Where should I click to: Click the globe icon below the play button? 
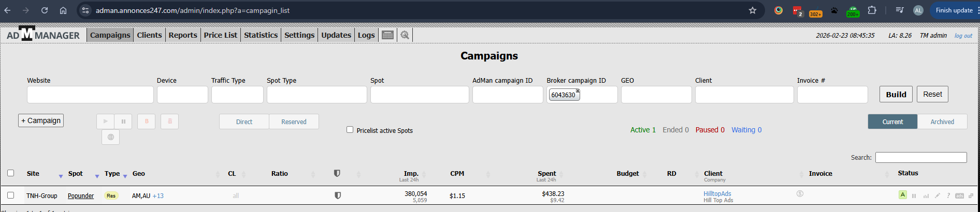click(x=110, y=137)
